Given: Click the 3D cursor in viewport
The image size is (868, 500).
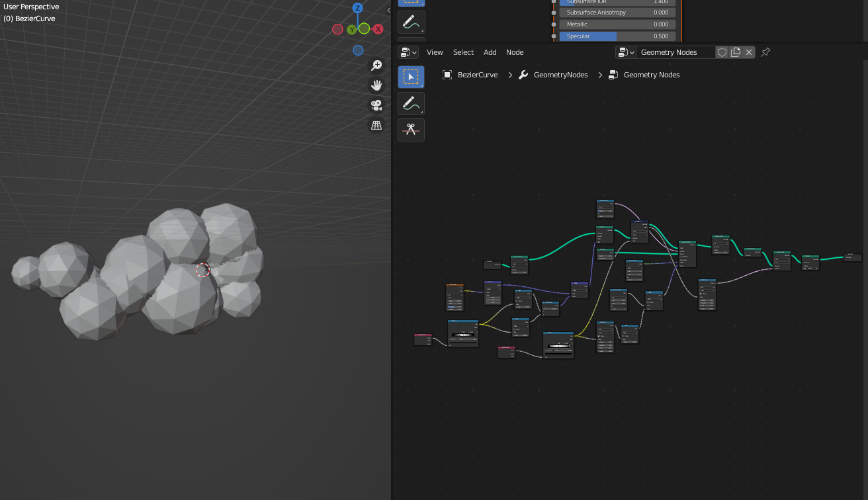Looking at the screenshot, I should (202, 270).
